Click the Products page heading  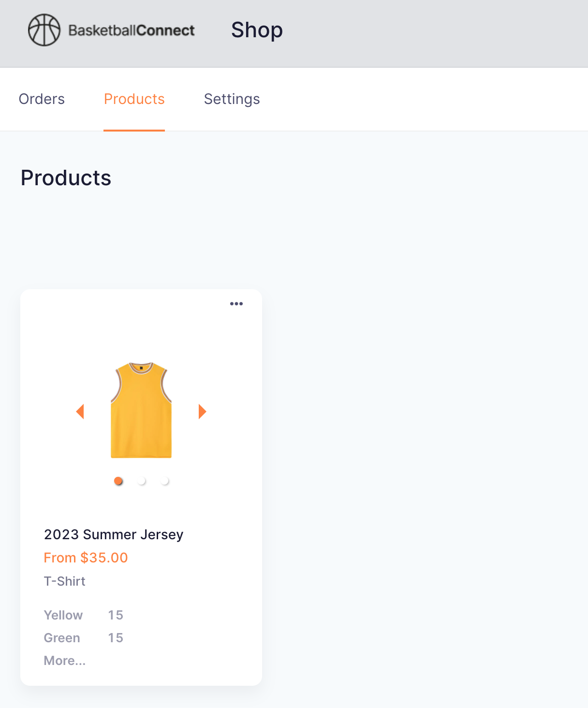point(66,178)
